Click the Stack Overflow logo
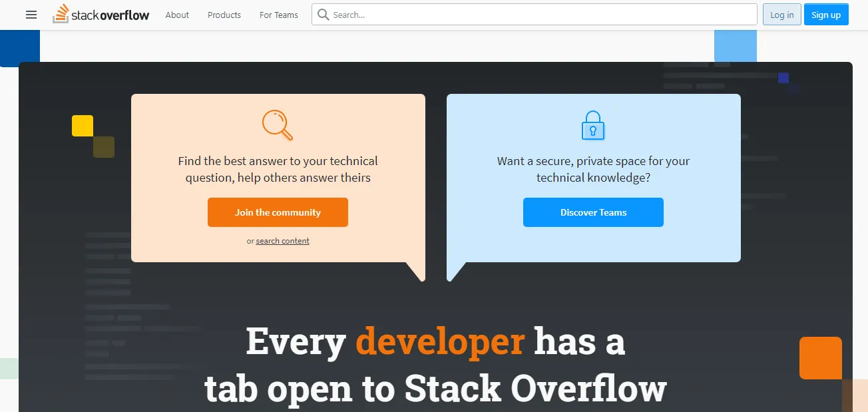Image resolution: width=868 pixels, height=412 pixels. [x=101, y=14]
